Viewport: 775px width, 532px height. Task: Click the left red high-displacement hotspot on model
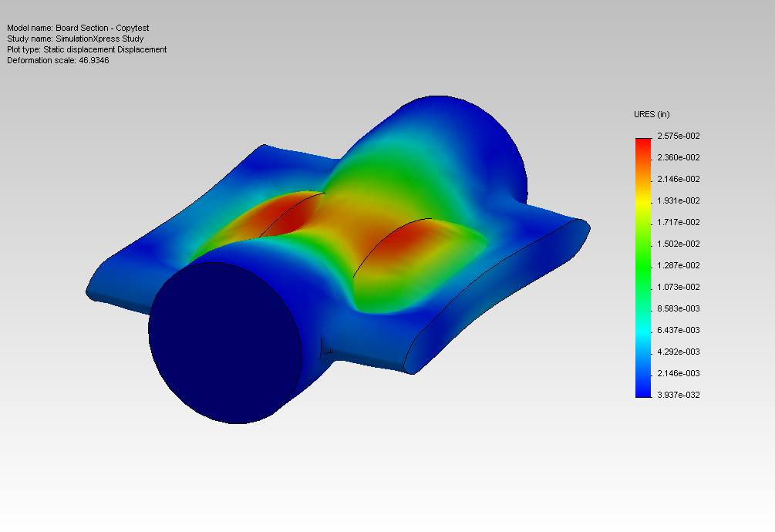tap(281, 216)
